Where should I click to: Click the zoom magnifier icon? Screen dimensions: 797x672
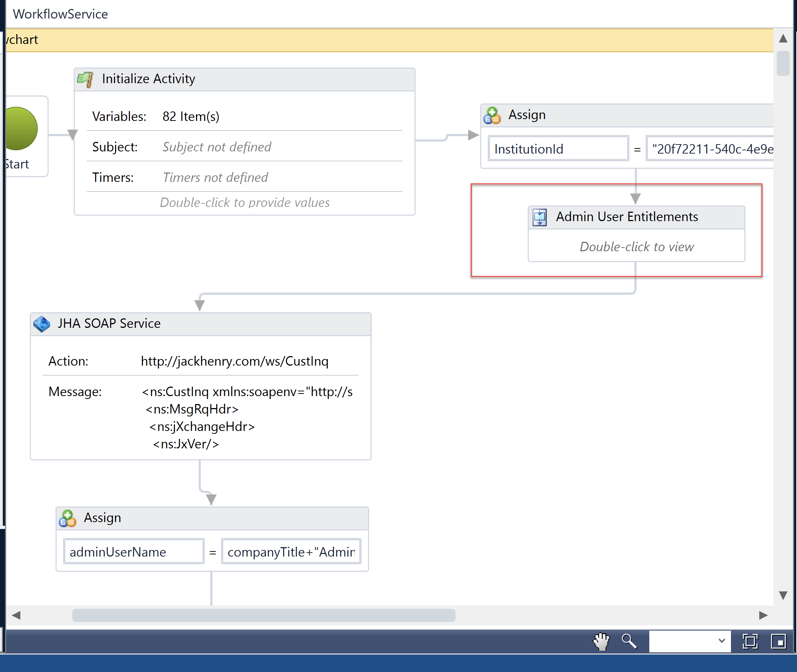(629, 642)
